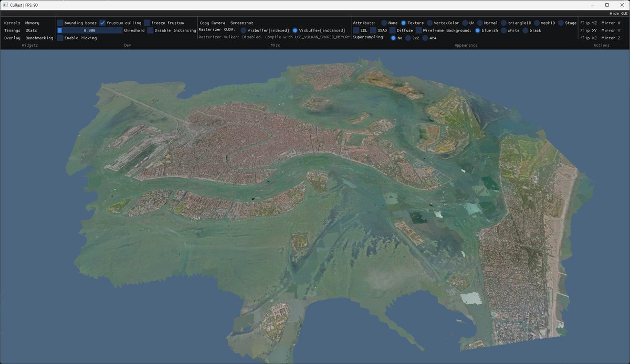Select Visbuffer[indexed] CUDA rasterizer

tap(243, 30)
